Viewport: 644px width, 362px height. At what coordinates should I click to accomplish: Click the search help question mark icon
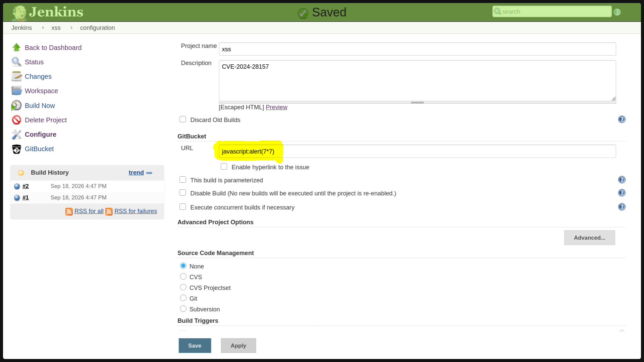click(617, 12)
